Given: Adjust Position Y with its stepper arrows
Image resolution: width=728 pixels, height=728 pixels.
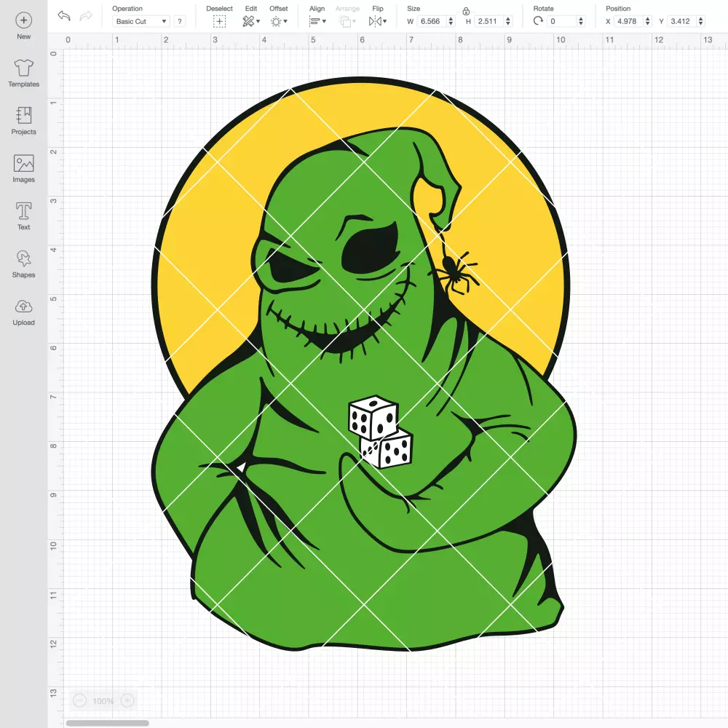Looking at the screenshot, I should (x=701, y=21).
